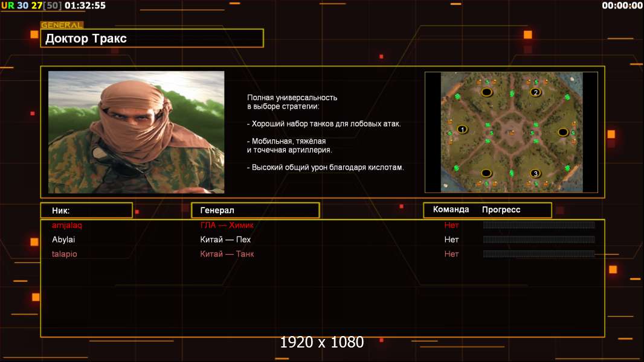Click the ГЛА — Химик general entry

[227, 225]
